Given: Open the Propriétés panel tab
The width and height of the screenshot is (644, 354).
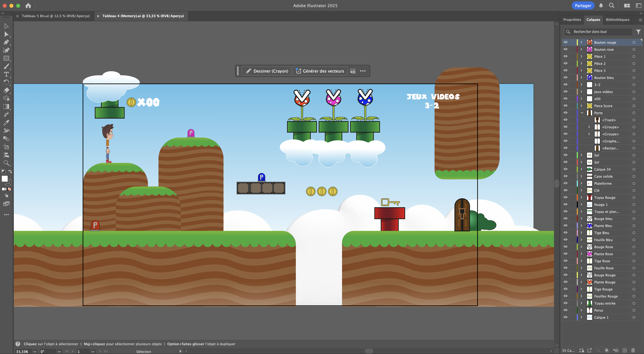Looking at the screenshot, I should pos(572,20).
